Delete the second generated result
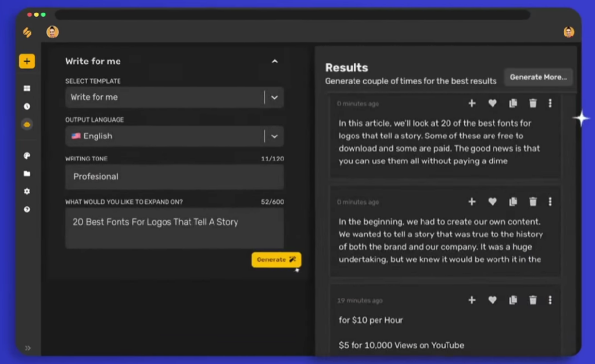 pos(533,201)
